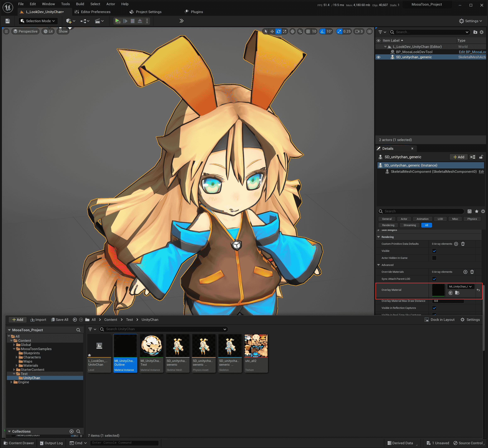Click the Outliner new folder icon
Viewport: 488px width, 448px height.
click(x=475, y=32)
